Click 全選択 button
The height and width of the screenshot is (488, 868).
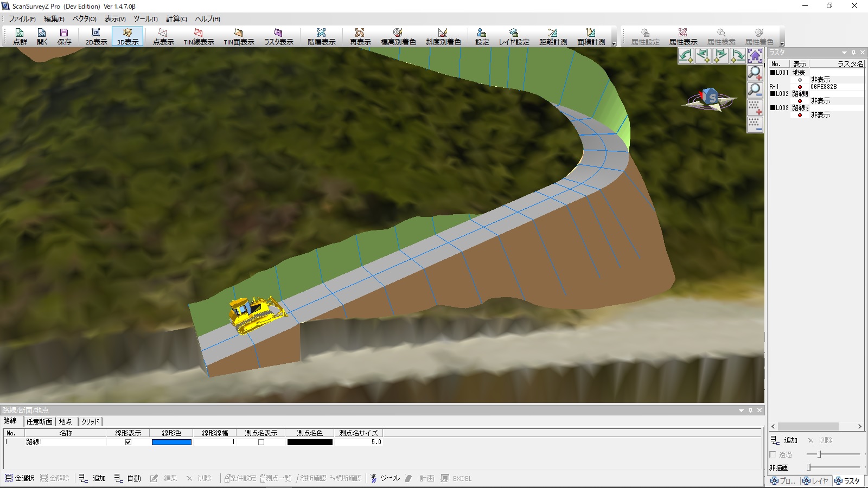20,478
